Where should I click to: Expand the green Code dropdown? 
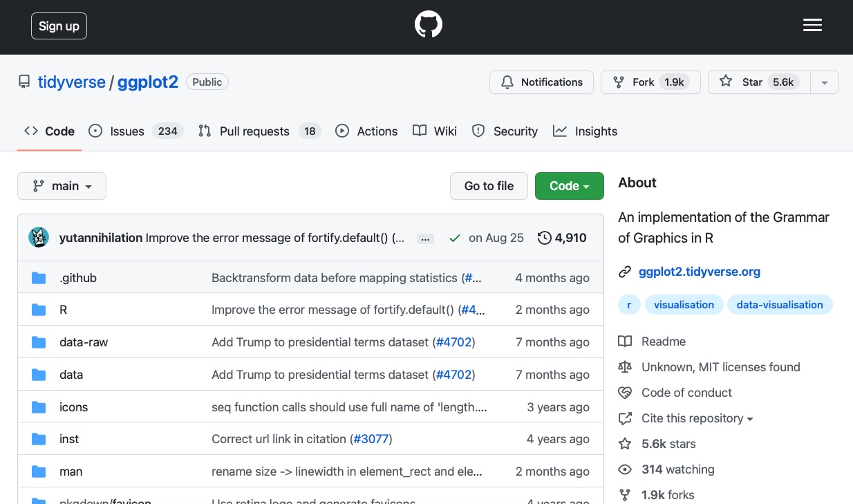(x=569, y=186)
